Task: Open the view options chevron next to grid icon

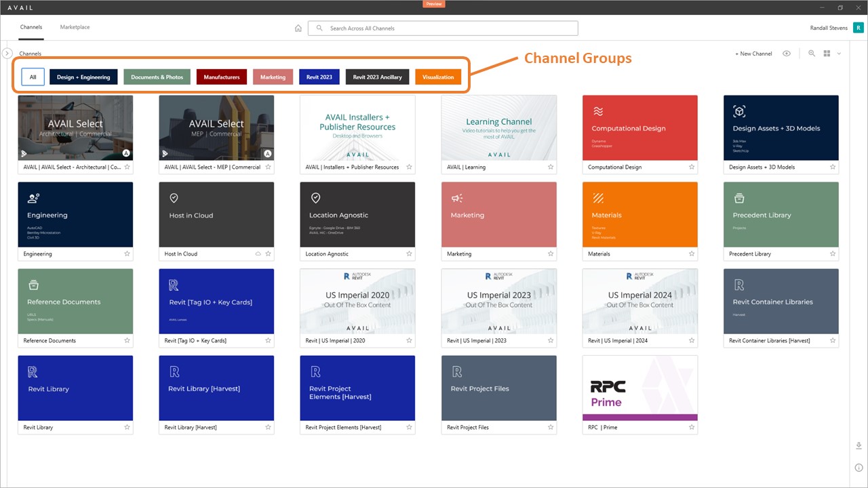Action: pyautogui.click(x=839, y=54)
